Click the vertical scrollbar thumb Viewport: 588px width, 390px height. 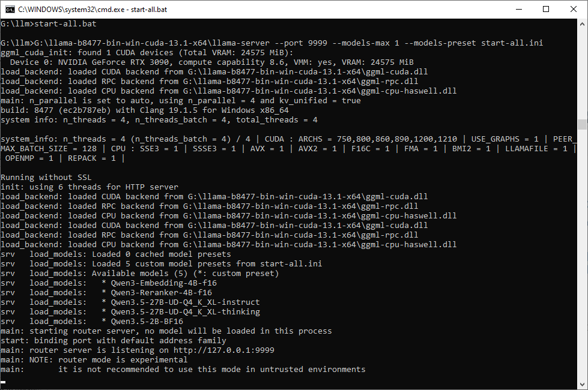[583, 124]
